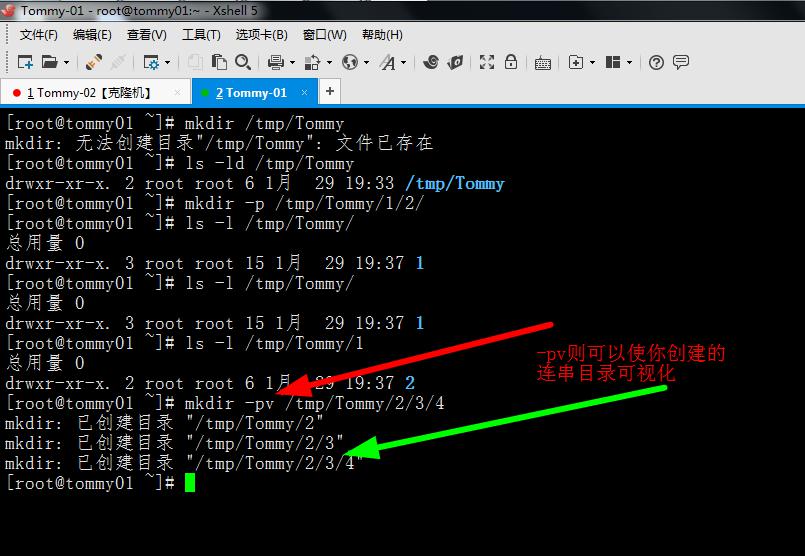805x556 pixels.
Task: Add a new tab with plus button
Action: (x=330, y=91)
